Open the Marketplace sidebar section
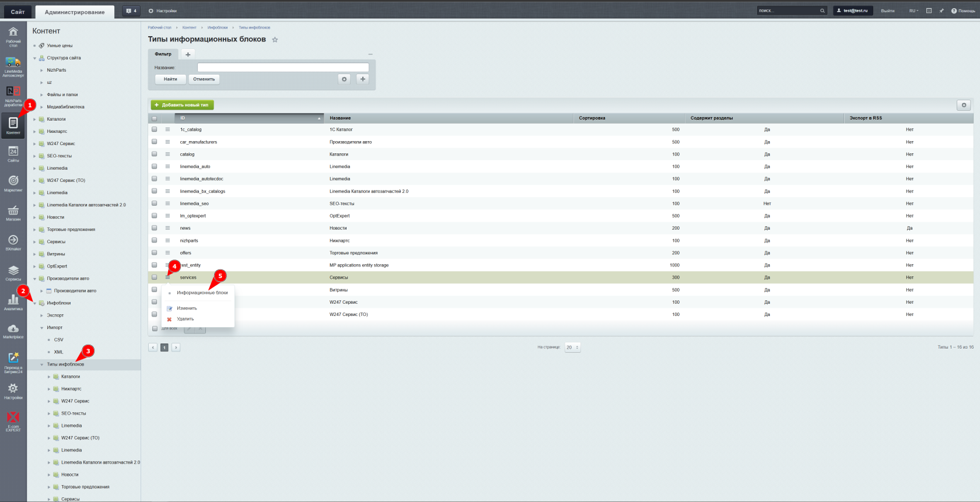 click(x=13, y=332)
